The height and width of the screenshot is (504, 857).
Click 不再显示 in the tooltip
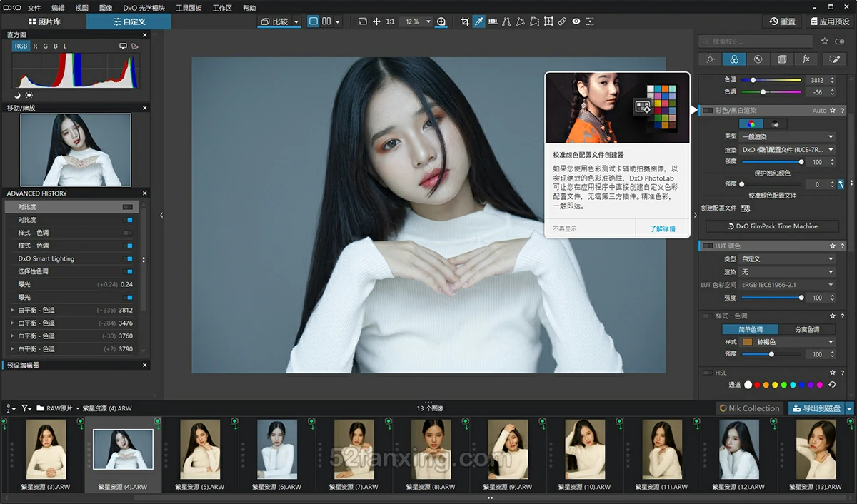(565, 228)
